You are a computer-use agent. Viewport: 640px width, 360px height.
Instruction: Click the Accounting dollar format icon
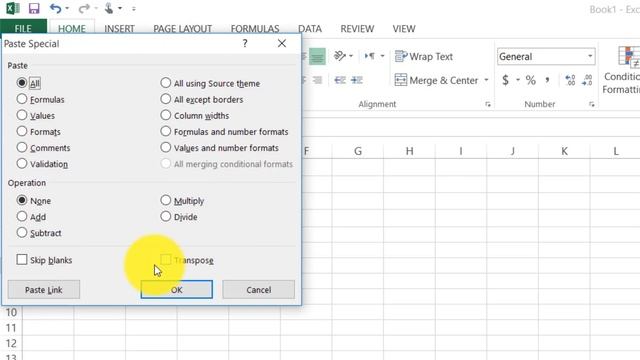[x=505, y=80]
